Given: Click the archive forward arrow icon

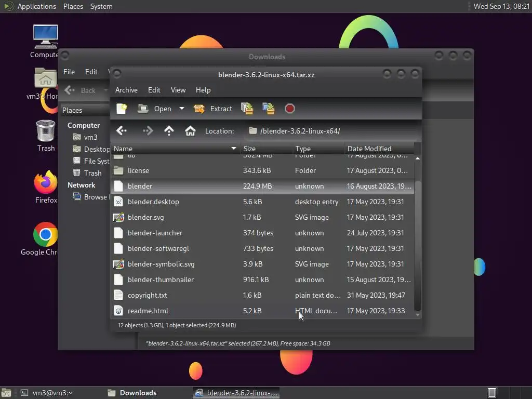Looking at the screenshot, I should [148, 130].
